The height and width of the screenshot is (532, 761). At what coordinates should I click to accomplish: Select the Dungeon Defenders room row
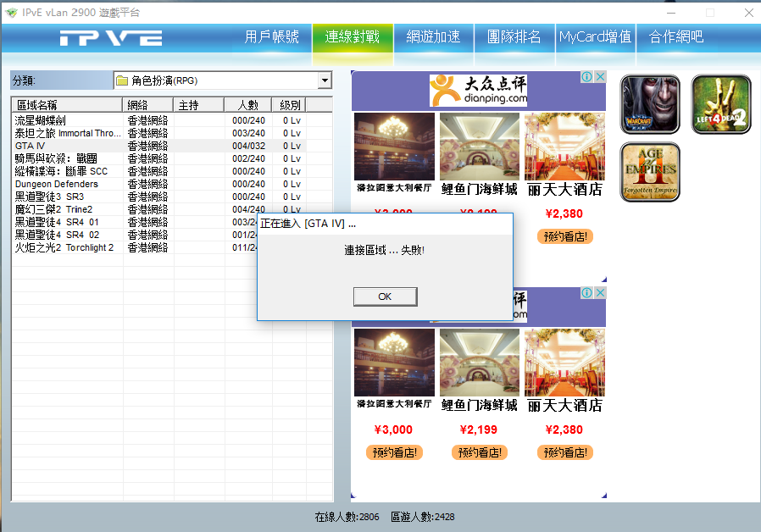57,184
